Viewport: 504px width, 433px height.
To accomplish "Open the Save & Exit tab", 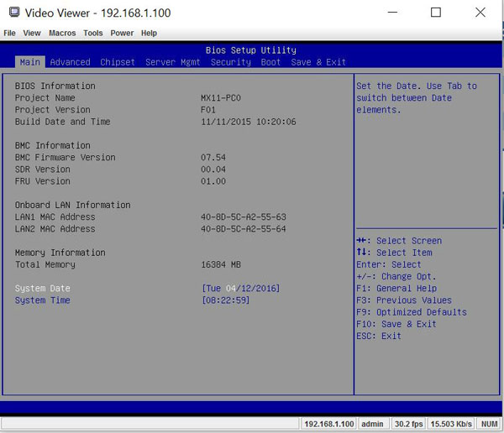I will tap(318, 62).
